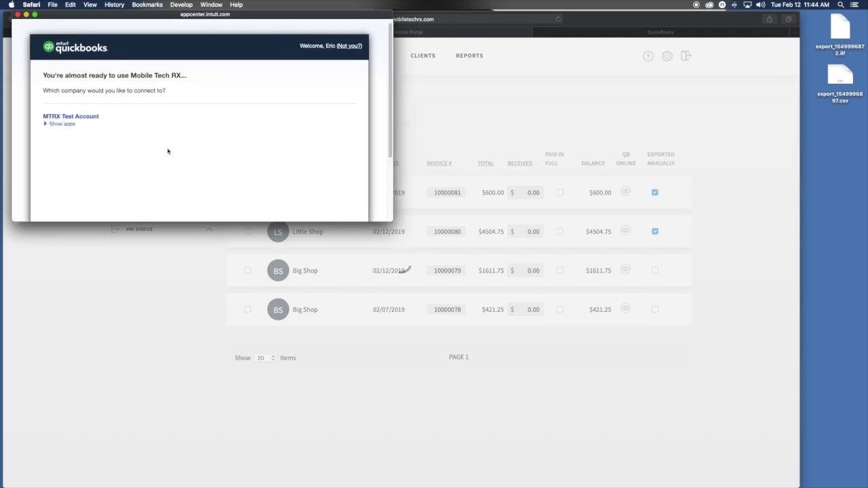Expand Show apps under MTRX Test Account
868x488 pixels.
pos(60,124)
